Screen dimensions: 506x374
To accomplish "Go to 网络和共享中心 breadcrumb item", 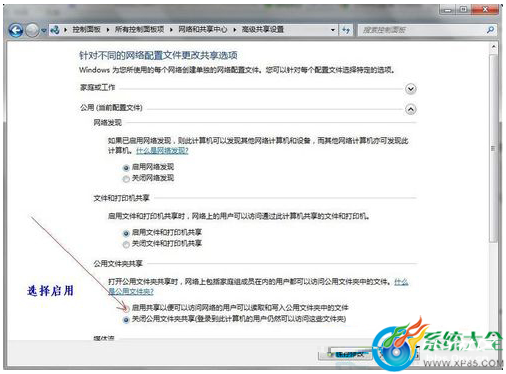I will (x=202, y=30).
